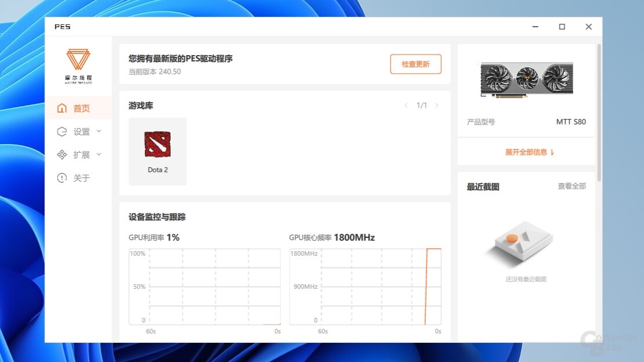Click the 您拥有最新版的PES驱动程序 status text
Screen dimensions: 644x362
(180, 59)
